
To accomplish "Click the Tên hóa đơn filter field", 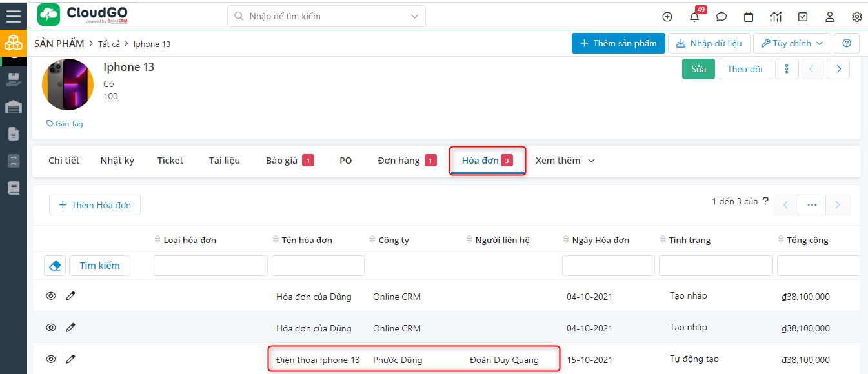I will point(318,266).
